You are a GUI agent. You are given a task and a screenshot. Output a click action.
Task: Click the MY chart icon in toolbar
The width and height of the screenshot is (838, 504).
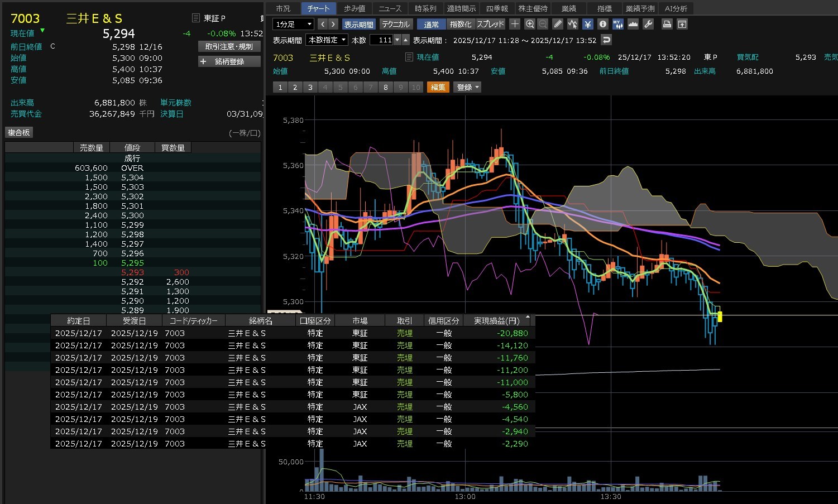click(618, 24)
